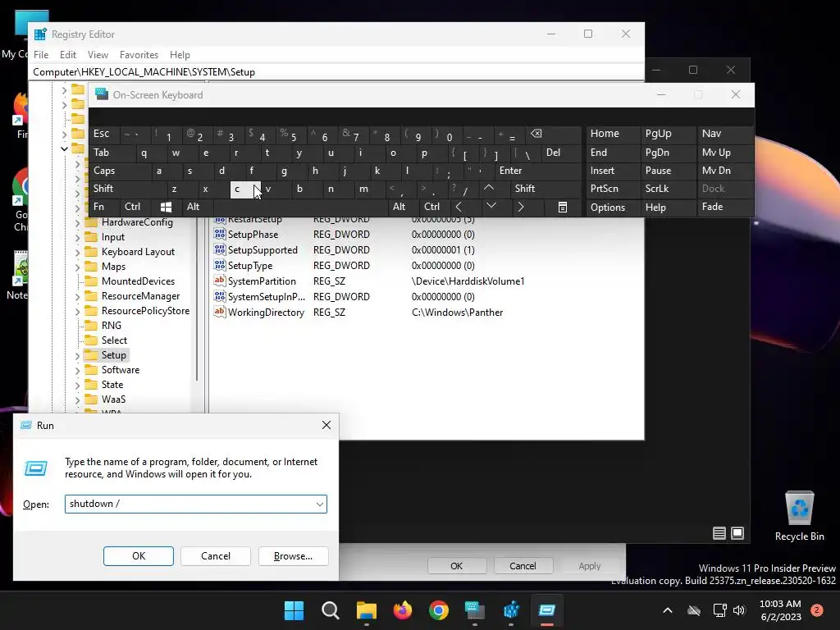
Task: Open Favorites menu in Registry Editor
Action: pos(139,55)
